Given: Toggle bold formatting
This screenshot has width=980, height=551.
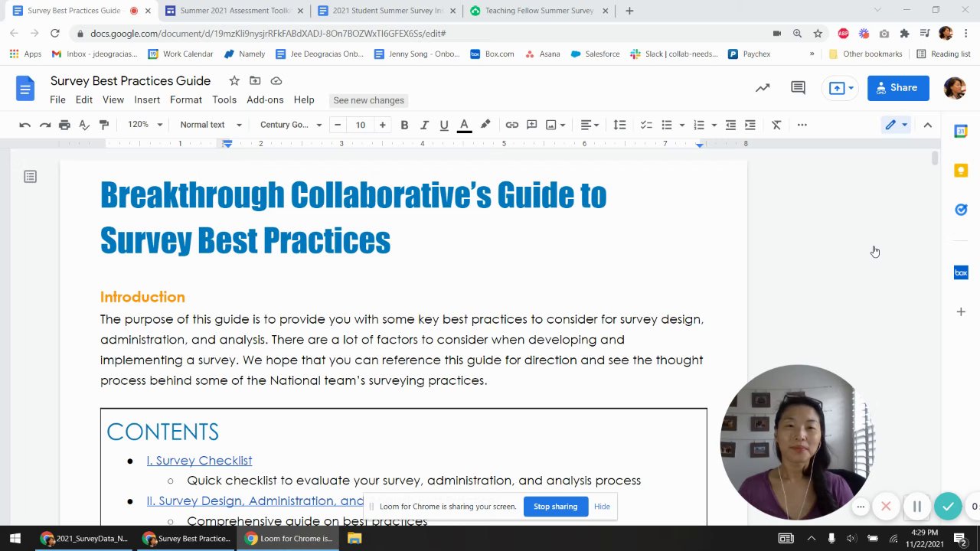Looking at the screenshot, I should coord(404,125).
